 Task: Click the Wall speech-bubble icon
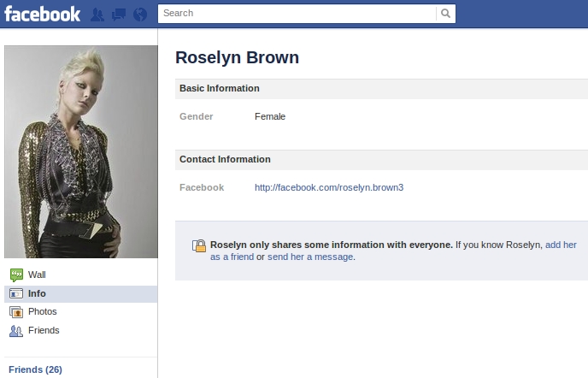pos(16,275)
